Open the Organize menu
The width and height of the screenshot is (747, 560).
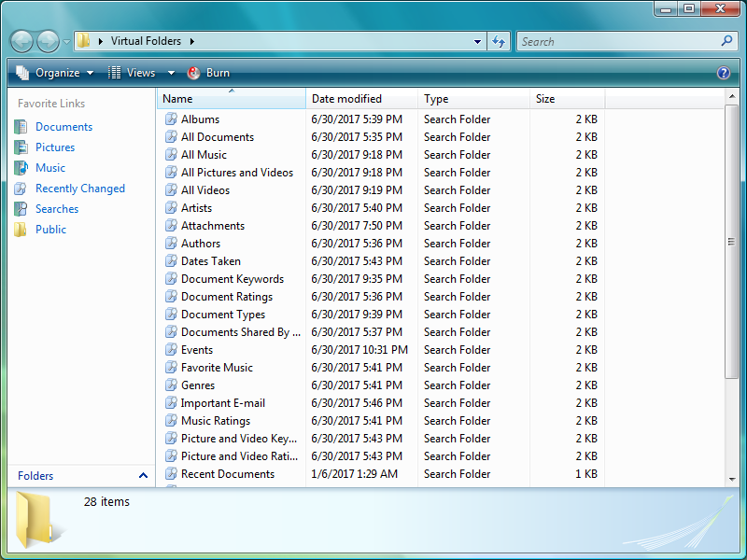pyautogui.click(x=55, y=73)
